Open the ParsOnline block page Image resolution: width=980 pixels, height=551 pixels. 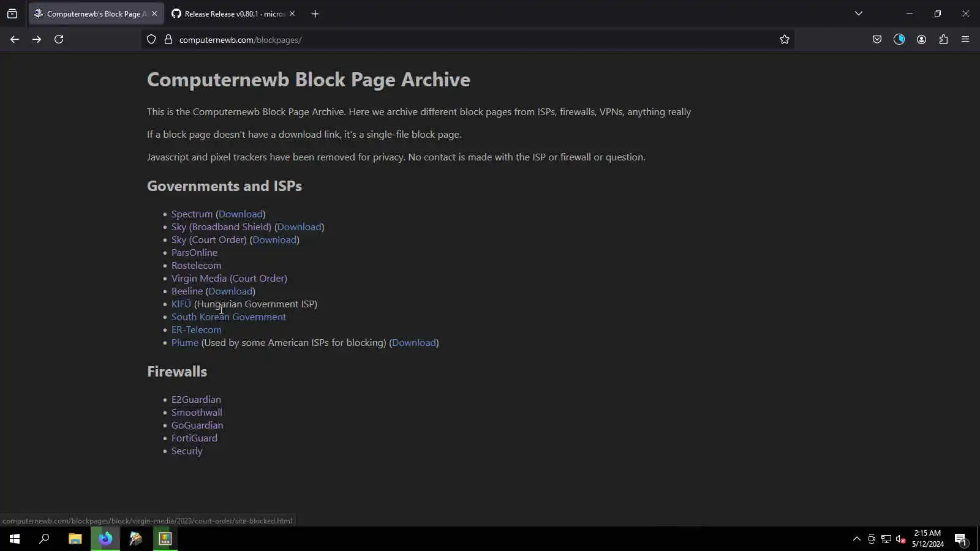tap(194, 252)
